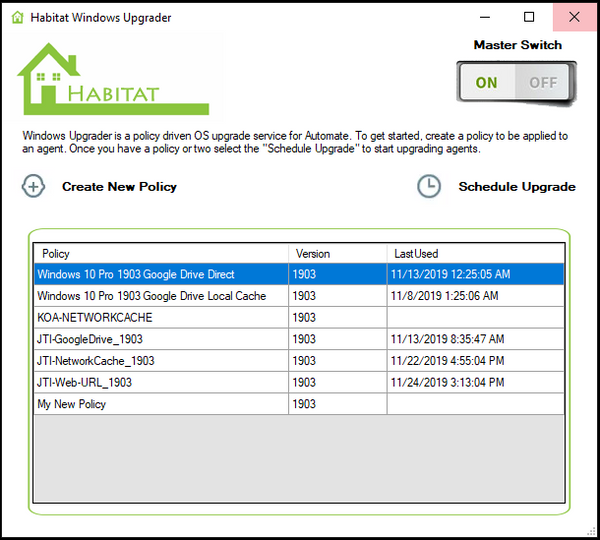Sort by LastUsed column header

coord(476,253)
